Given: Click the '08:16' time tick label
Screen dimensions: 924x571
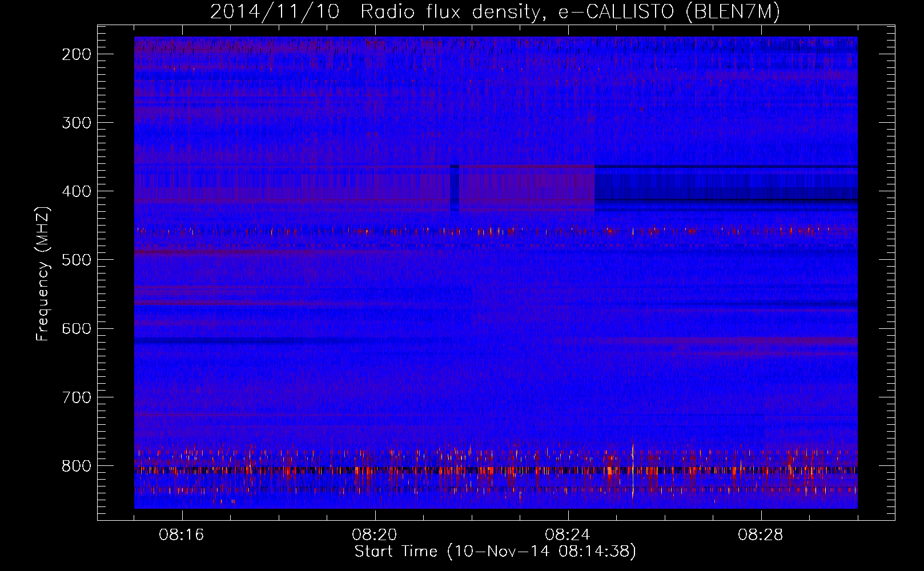Looking at the screenshot, I should (x=182, y=535).
